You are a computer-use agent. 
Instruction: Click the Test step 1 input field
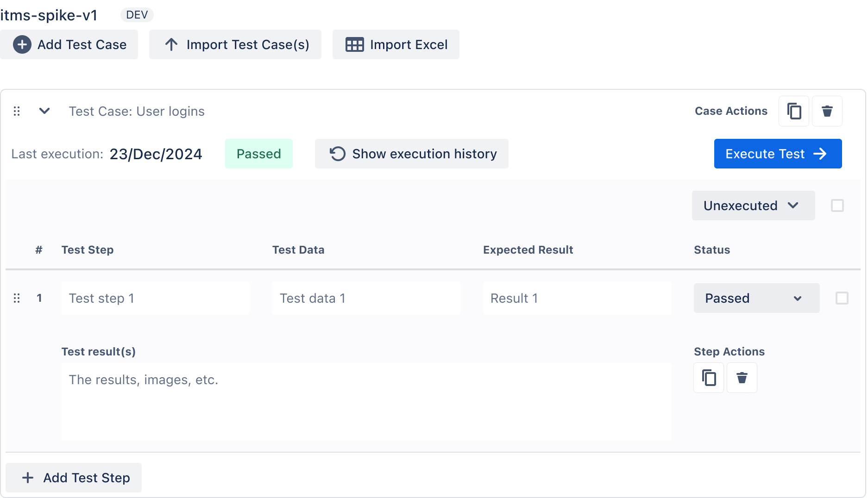(x=155, y=298)
